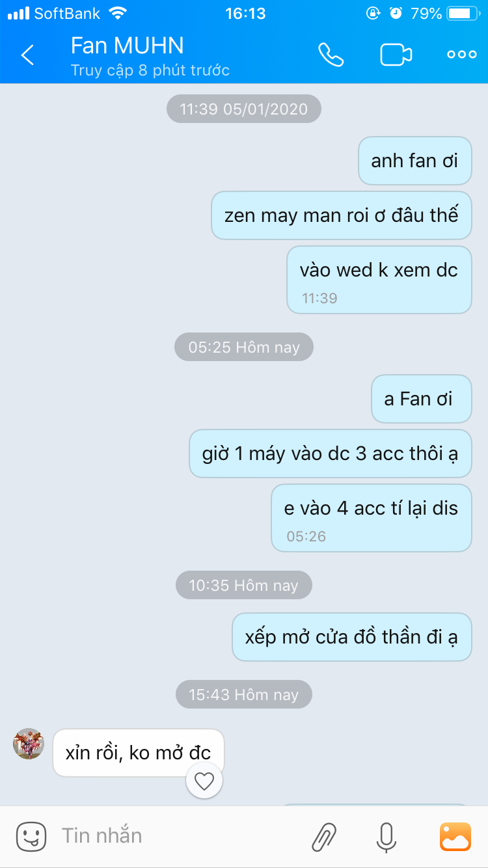Screen dimensions: 488x868
Task: Tap the 'vào wed k xem dc' bubble
Action: coord(379,280)
